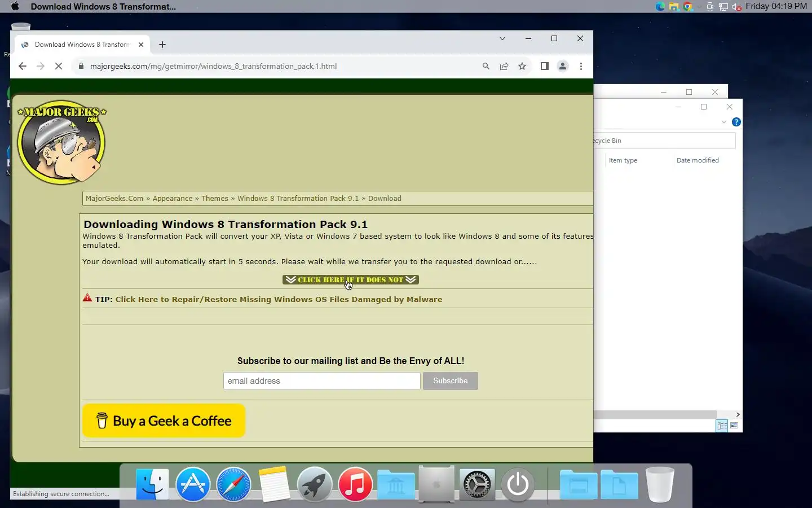Screen dimensions: 812x508
Task: Click the address bar URL
Action: point(213,66)
